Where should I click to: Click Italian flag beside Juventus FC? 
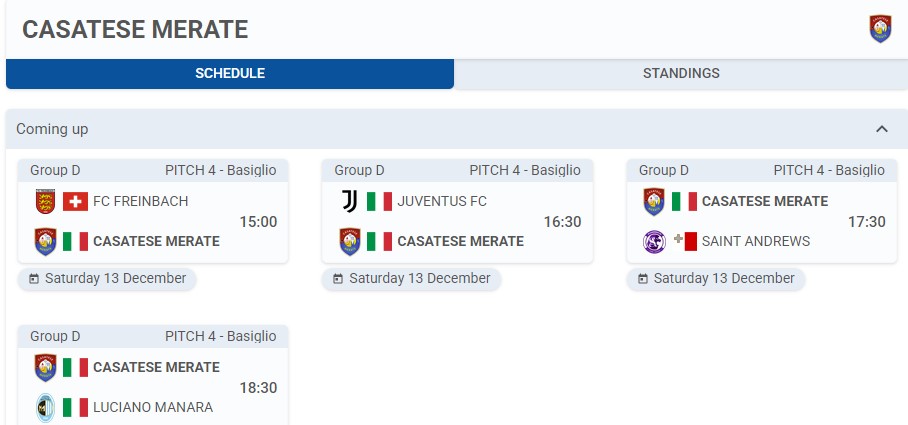[379, 202]
